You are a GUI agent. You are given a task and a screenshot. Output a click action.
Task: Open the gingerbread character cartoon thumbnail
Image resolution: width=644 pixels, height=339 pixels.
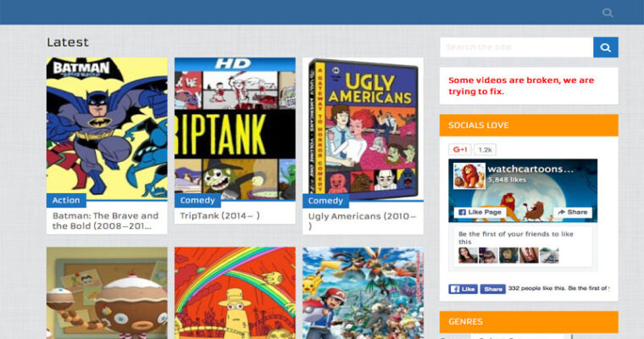(107, 293)
